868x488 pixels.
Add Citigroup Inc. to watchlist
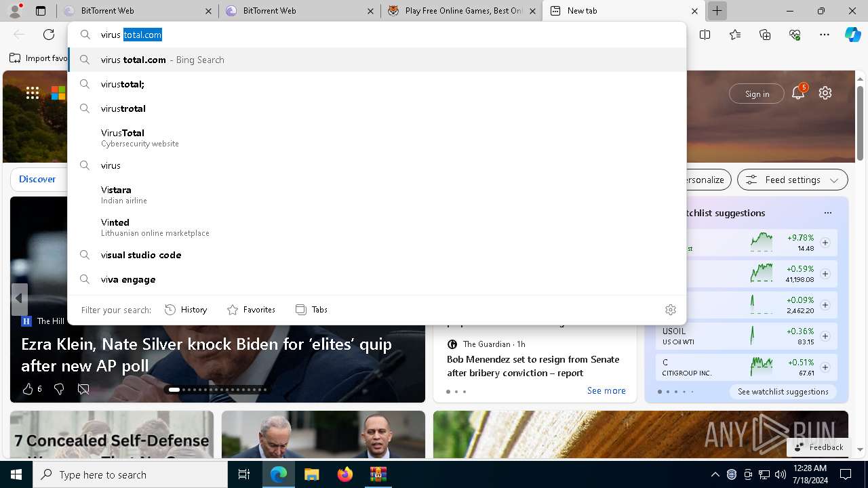point(825,367)
